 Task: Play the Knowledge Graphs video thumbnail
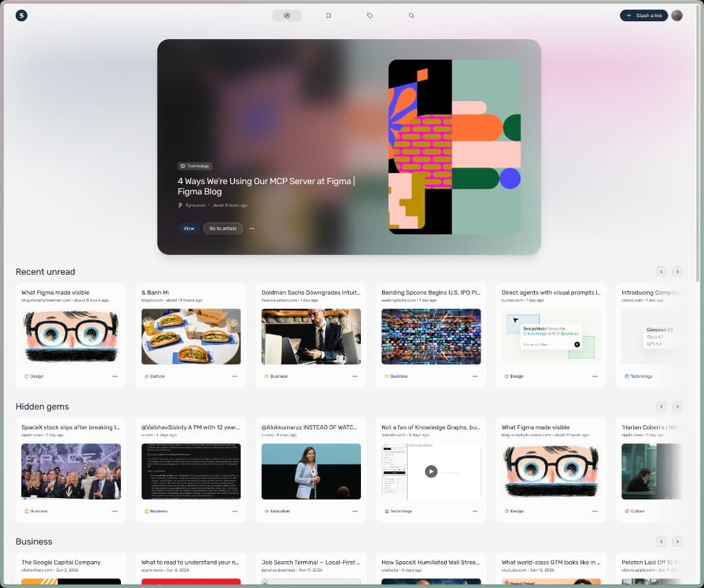pos(431,471)
